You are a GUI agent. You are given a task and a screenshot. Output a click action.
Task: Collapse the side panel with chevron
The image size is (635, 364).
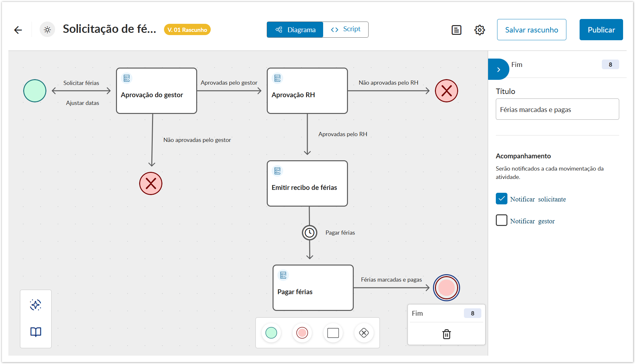coord(498,70)
